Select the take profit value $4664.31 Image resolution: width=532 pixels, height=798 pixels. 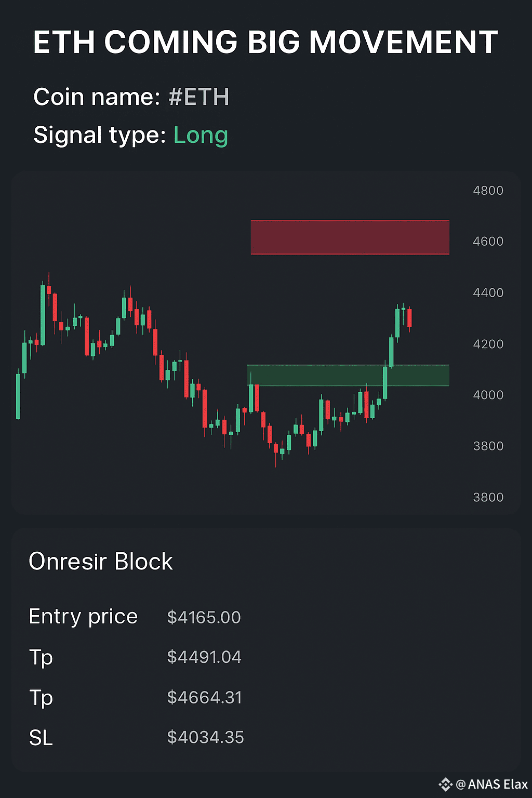click(x=204, y=697)
